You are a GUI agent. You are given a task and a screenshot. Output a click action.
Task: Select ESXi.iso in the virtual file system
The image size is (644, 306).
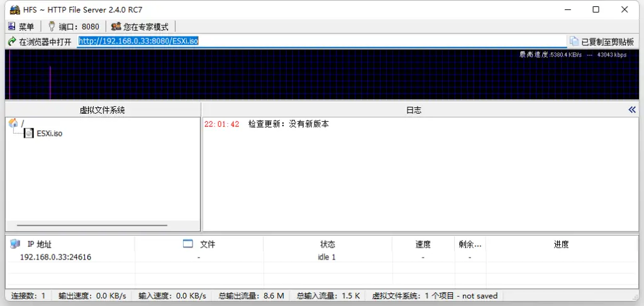pos(49,133)
